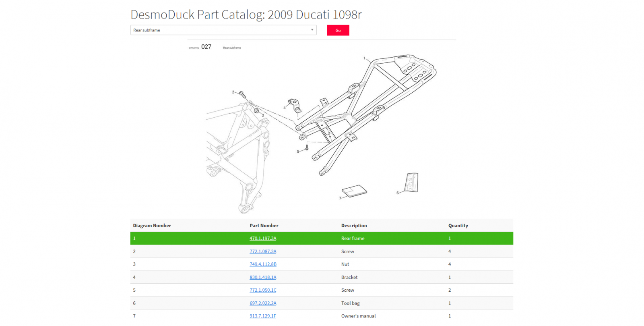Click the 'Diagram Number' column header
644x326 pixels.
point(152,226)
